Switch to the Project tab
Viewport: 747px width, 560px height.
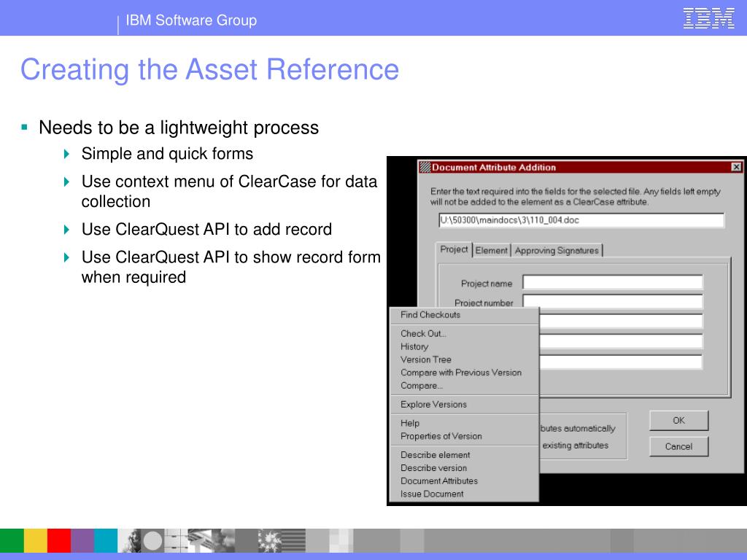click(x=454, y=249)
